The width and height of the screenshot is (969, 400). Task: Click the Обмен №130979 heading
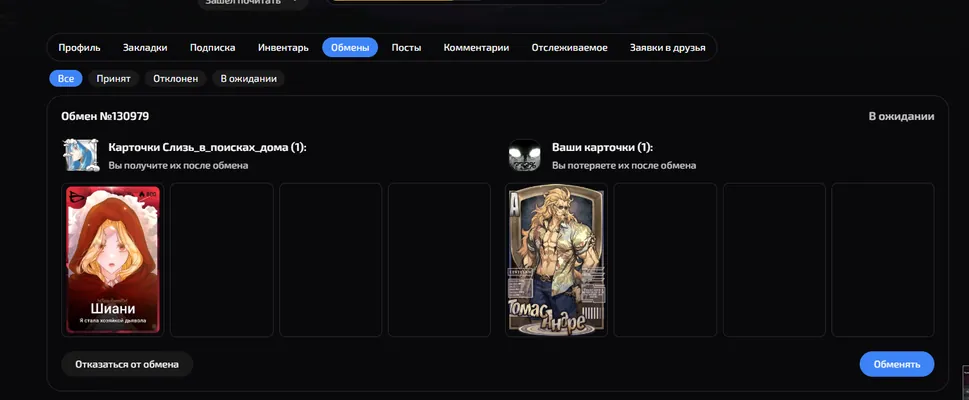[105, 116]
